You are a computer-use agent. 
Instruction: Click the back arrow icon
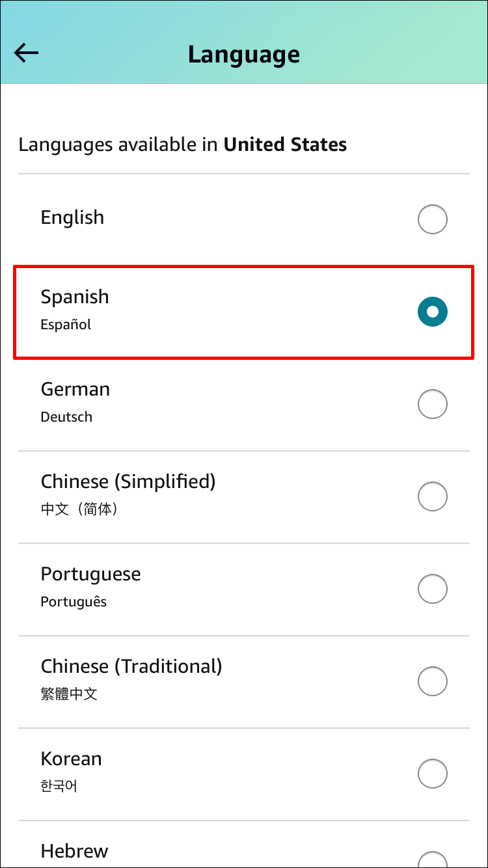coord(26,53)
